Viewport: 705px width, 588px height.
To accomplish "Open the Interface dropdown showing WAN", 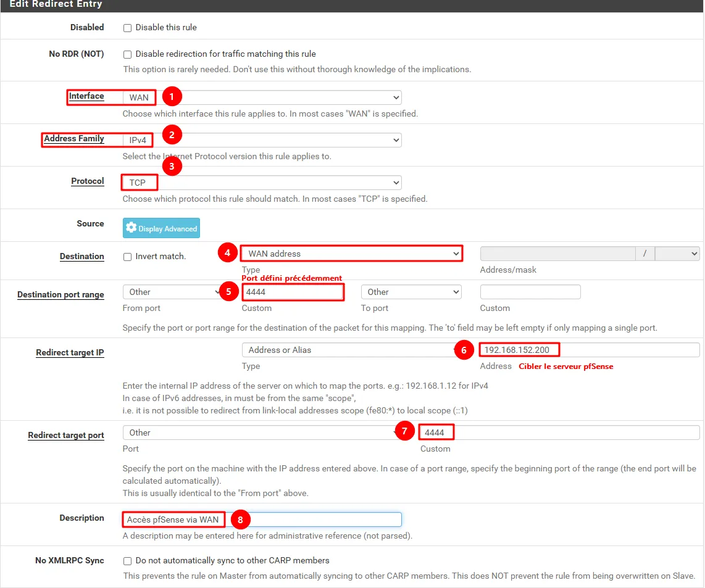I will point(262,97).
